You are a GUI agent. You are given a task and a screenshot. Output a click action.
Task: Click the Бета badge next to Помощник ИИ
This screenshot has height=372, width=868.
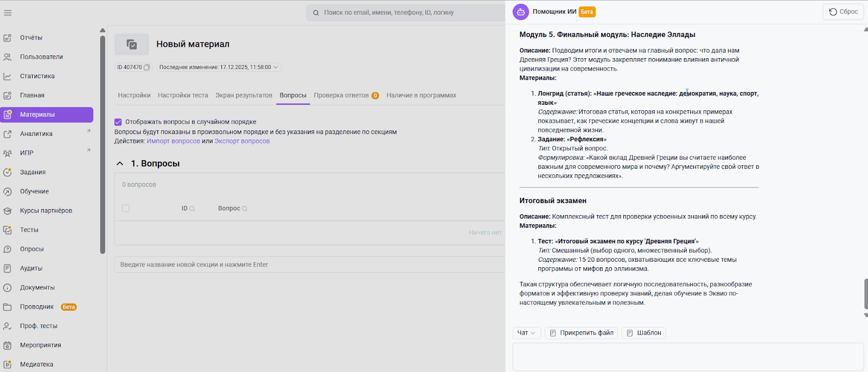(587, 12)
